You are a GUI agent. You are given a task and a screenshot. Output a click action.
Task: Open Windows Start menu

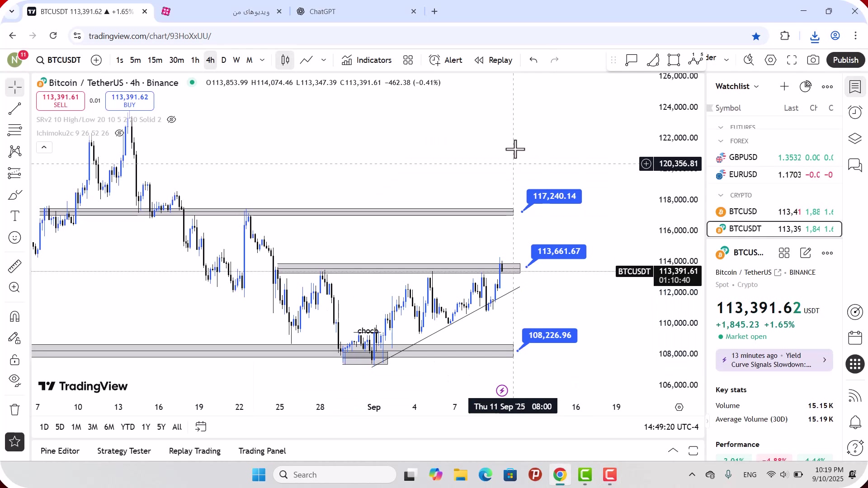pos(259,475)
